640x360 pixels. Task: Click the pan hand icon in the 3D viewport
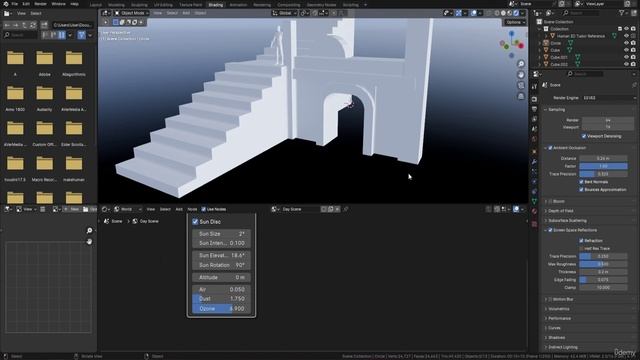click(x=521, y=75)
